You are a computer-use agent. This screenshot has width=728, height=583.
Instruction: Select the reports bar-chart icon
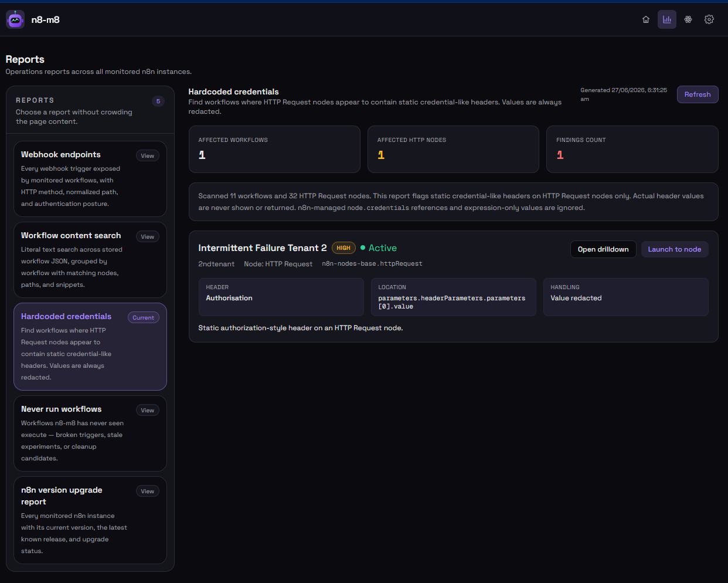point(667,19)
